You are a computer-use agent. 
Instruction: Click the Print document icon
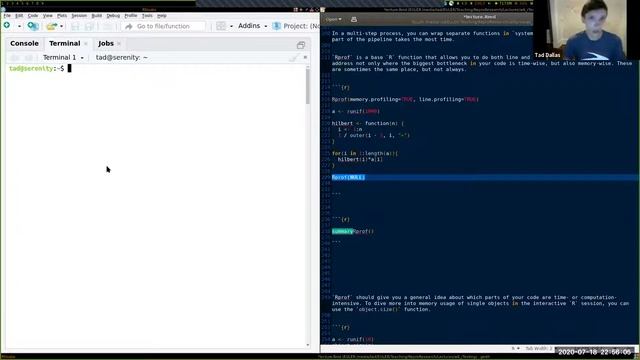pyautogui.click(x=107, y=26)
